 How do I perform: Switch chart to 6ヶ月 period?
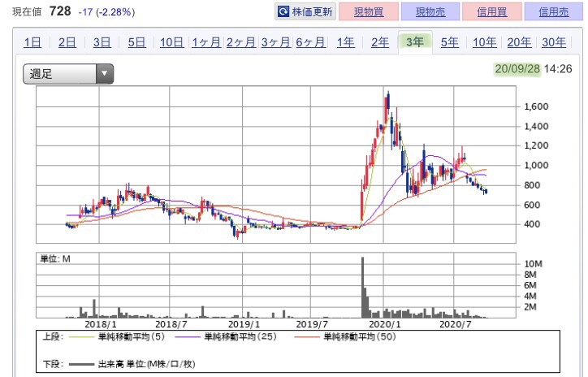(x=310, y=42)
